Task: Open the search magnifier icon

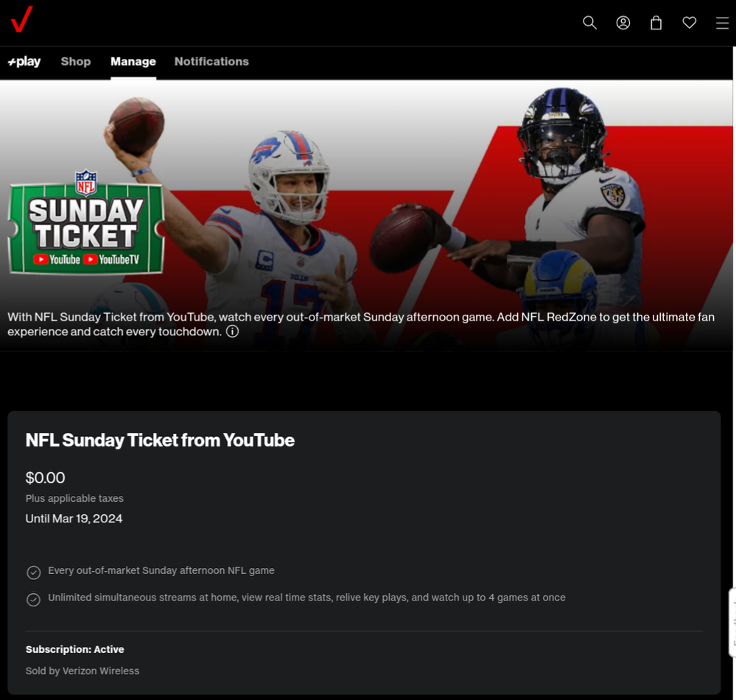Action: point(589,23)
